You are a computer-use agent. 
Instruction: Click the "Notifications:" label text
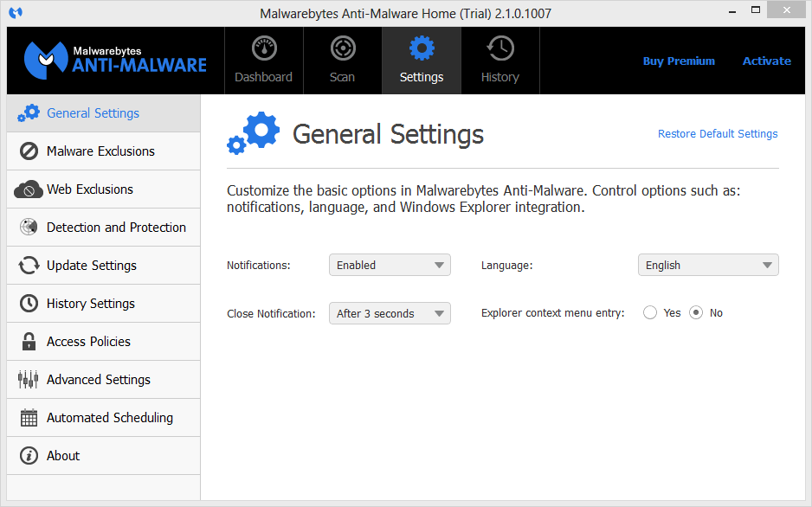coord(259,266)
